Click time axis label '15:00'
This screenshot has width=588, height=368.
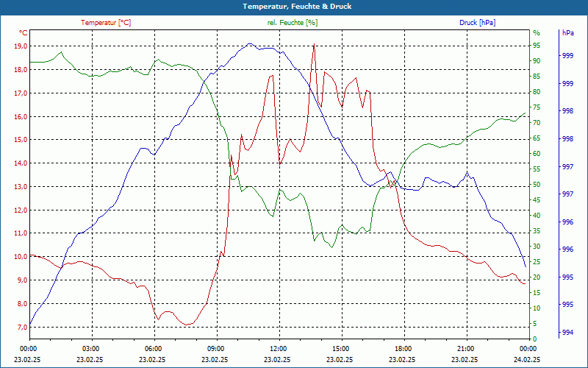tap(341, 348)
